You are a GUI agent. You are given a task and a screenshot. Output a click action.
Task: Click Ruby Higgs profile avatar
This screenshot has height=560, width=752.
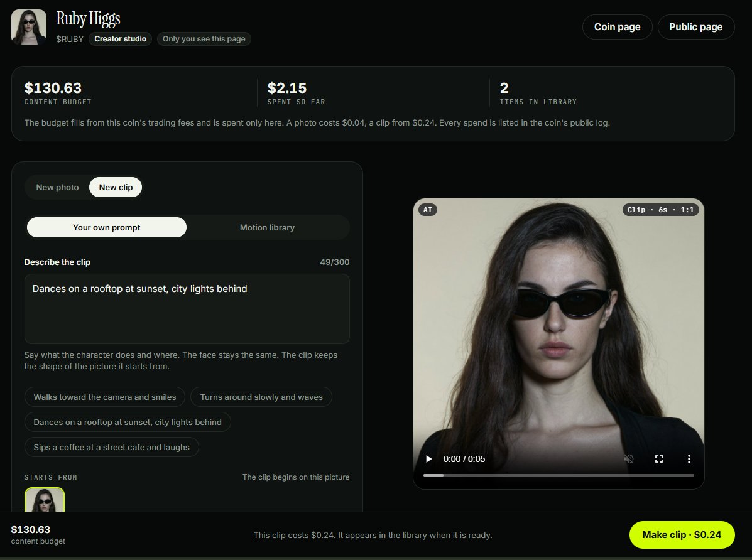(x=29, y=27)
